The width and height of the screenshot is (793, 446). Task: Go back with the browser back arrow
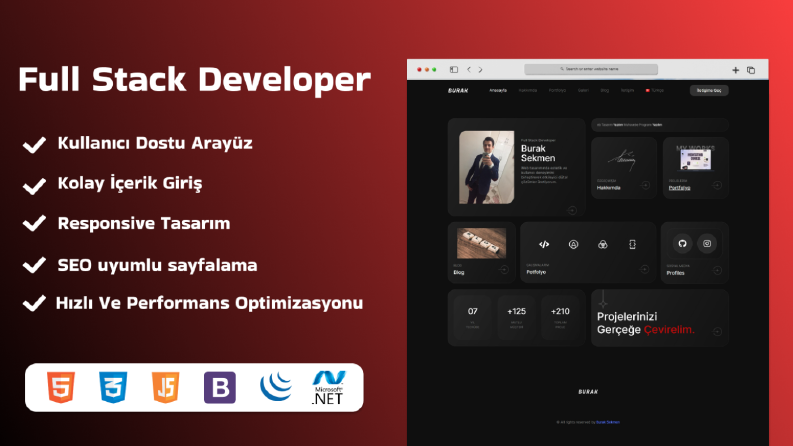click(469, 70)
